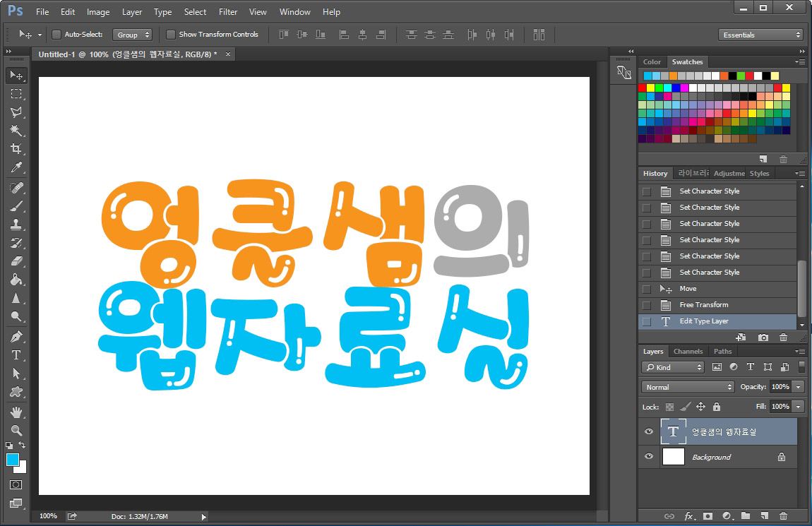Screen dimensions: 812x526
Task: Hide the Korean text layer visibility eye
Action: tap(649, 432)
